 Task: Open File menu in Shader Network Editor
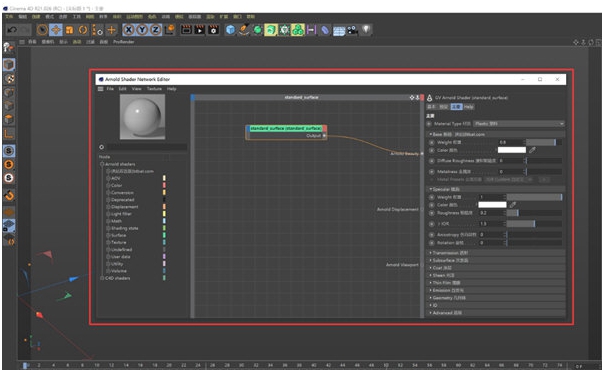110,89
